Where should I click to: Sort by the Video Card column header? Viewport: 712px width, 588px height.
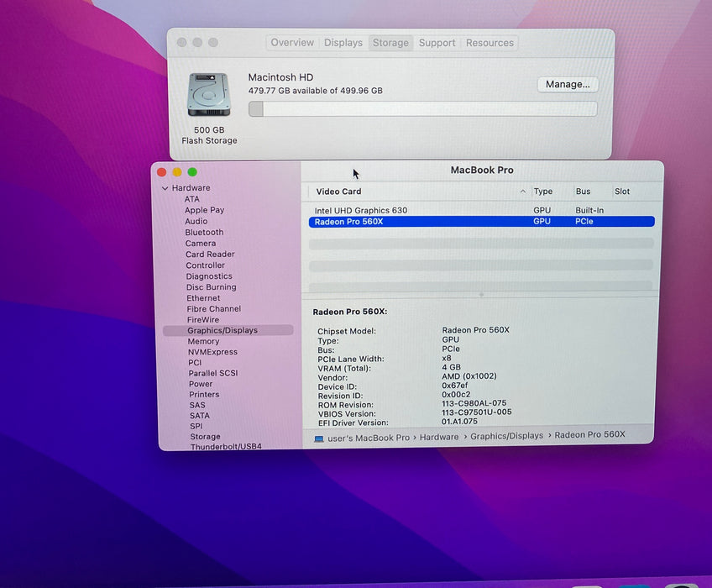tap(338, 192)
